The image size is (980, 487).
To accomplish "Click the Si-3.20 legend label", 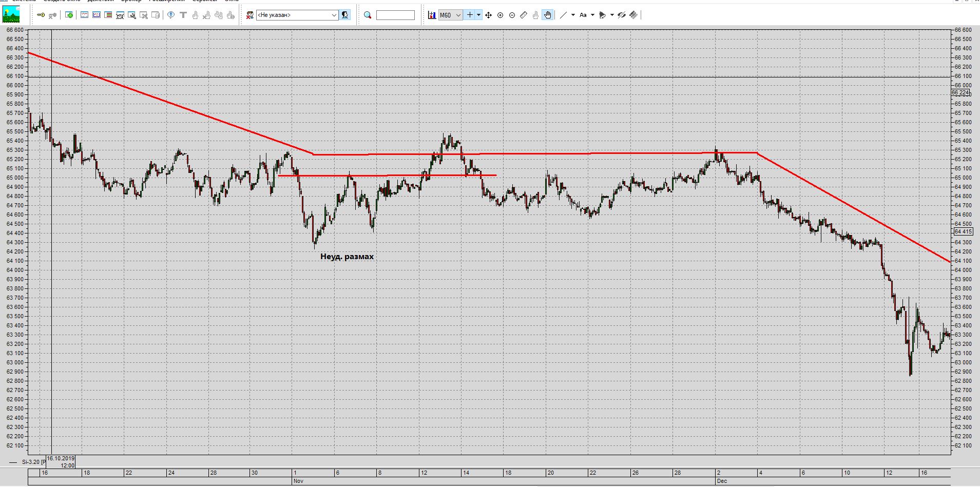I will pyautogui.click(x=34, y=462).
